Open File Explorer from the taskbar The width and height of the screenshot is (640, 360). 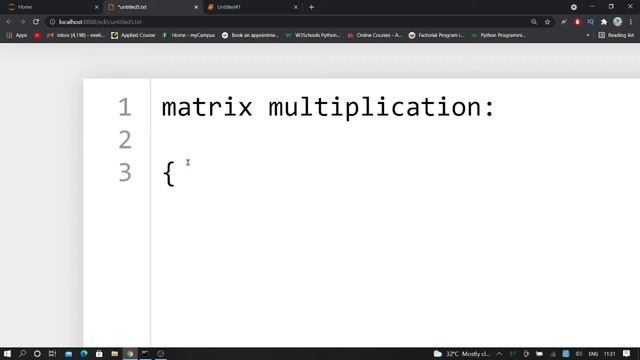pos(115,353)
